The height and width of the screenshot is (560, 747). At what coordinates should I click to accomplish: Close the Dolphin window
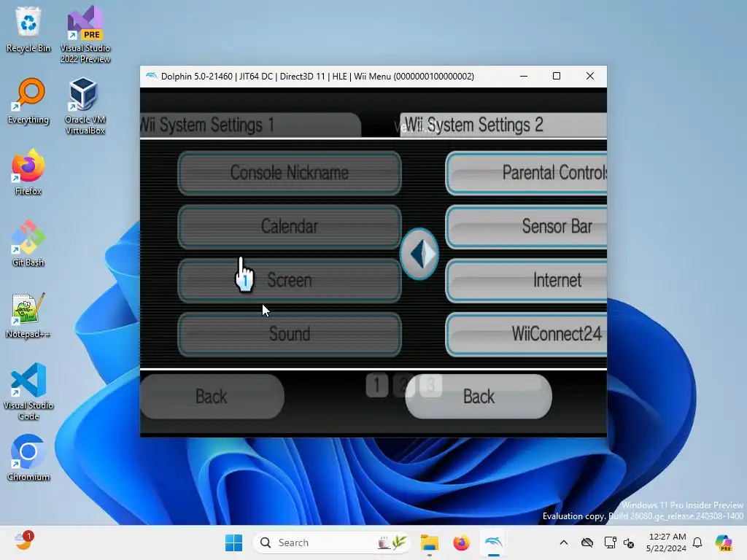click(x=589, y=76)
